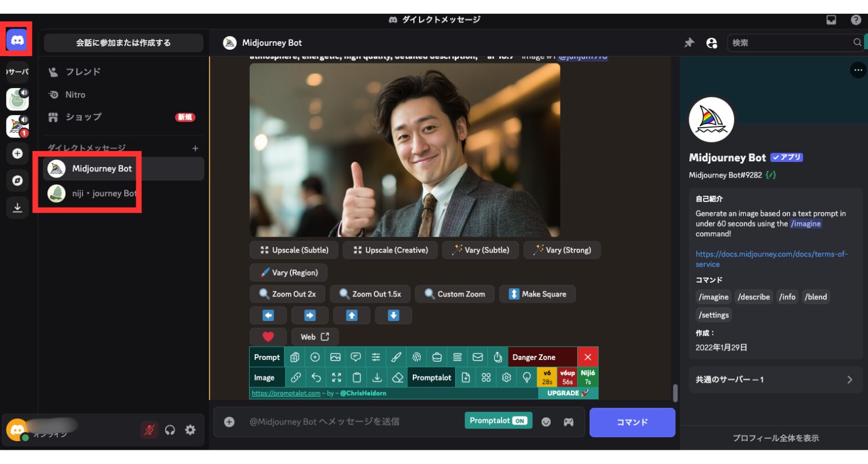Viewport: 868px width, 464px height.
Task: Open Nitro page
Action: click(124, 94)
